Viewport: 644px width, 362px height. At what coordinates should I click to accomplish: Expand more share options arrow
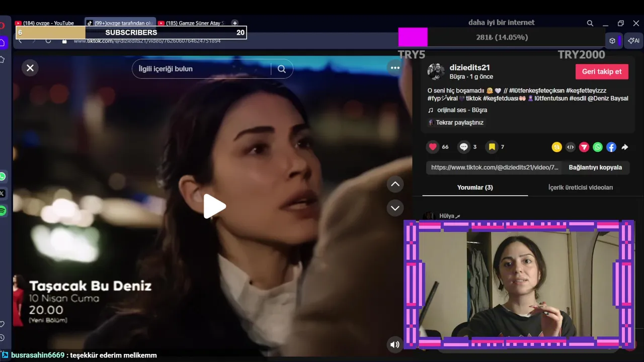(x=625, y=147)
